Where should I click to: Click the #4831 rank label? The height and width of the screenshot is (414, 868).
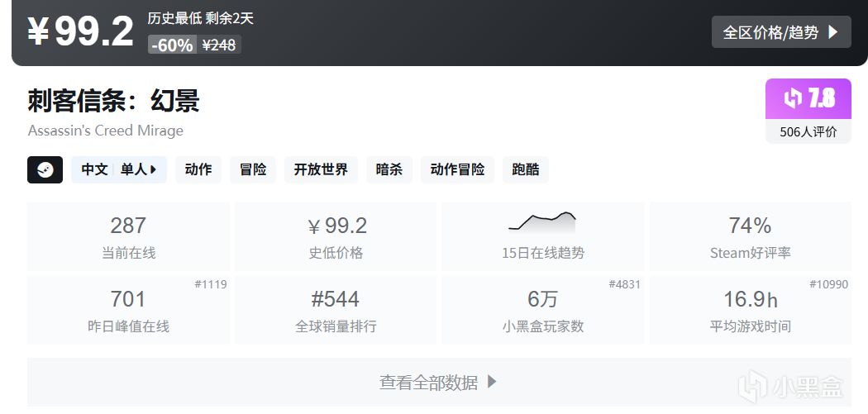tap(624, 284)
